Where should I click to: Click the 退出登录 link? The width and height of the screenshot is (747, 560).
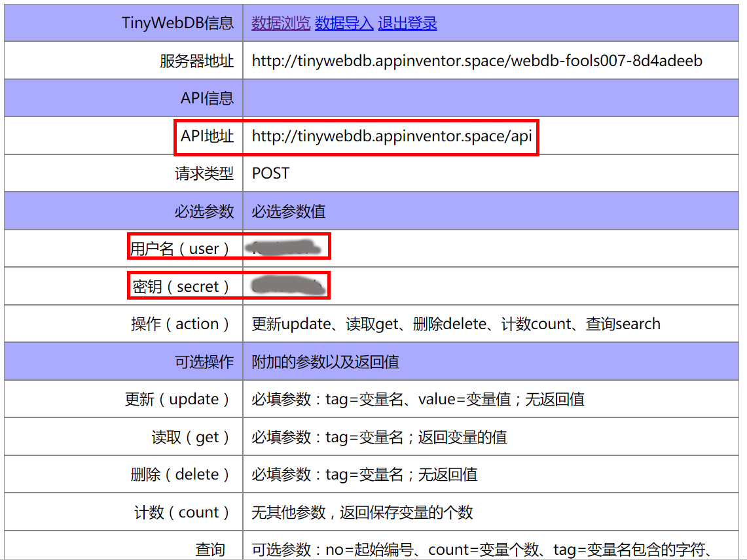pyautogui.click(x=407, y=23)
